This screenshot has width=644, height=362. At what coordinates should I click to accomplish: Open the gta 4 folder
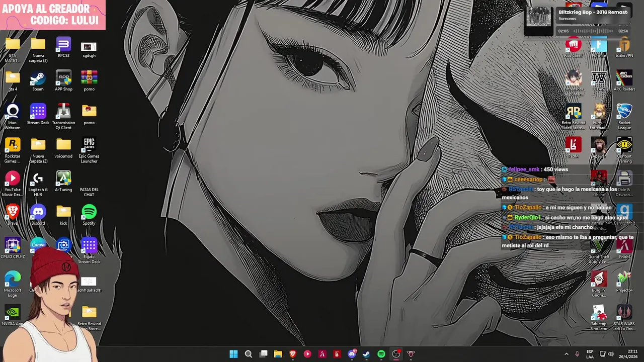13,82
